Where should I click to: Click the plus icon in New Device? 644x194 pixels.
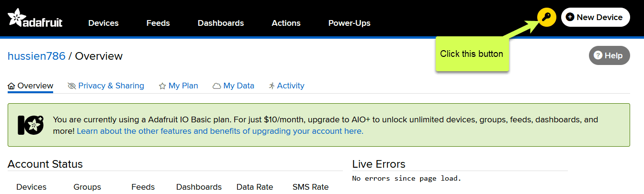pyautogui.click(x=570, y=17)
